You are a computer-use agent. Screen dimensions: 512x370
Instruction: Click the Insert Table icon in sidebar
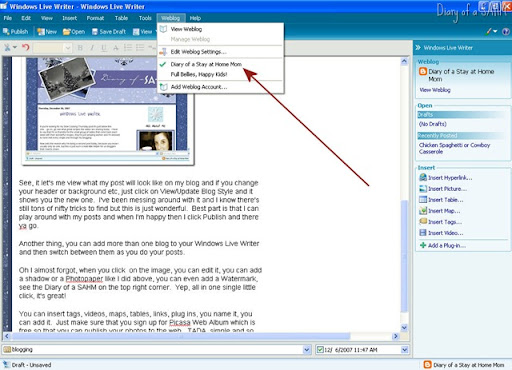click(423, 200)
